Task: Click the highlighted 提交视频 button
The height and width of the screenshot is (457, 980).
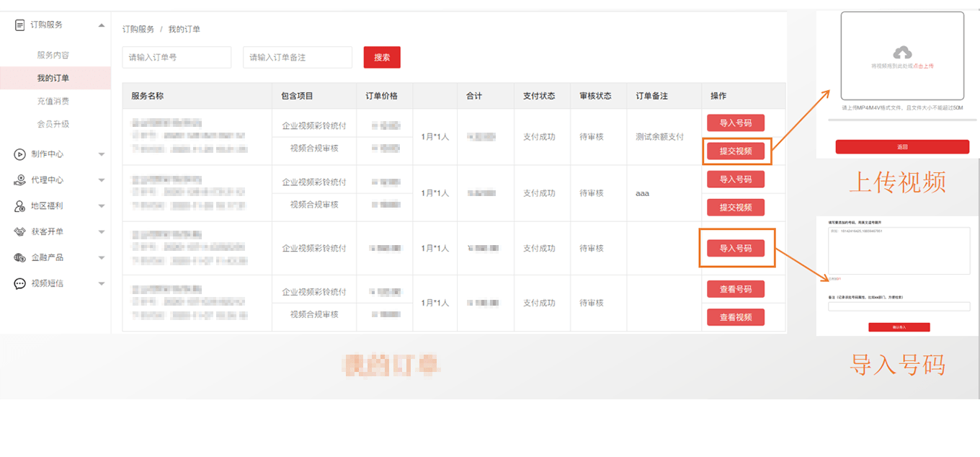Action: pyautogui.click(x=736, y=151)
